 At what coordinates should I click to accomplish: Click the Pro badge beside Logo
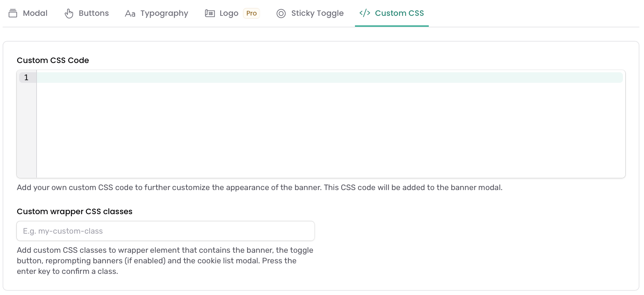coord(251,13)
